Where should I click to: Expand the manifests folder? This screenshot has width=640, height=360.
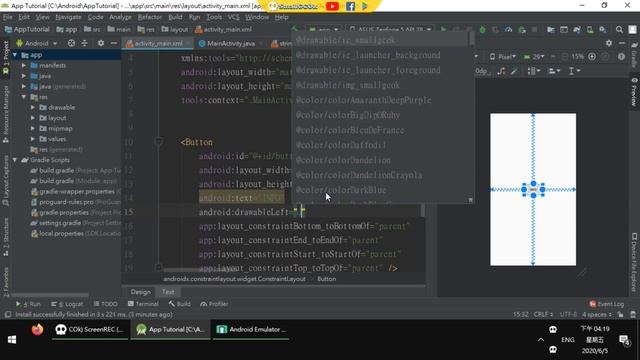pos(24,65)
